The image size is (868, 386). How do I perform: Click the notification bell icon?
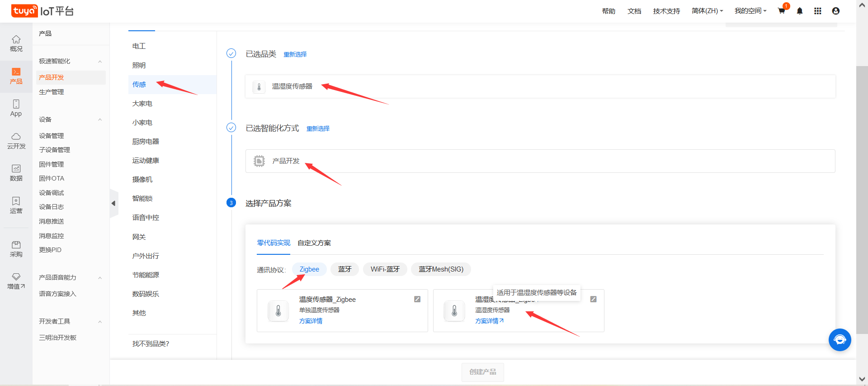tap(799, 11)
